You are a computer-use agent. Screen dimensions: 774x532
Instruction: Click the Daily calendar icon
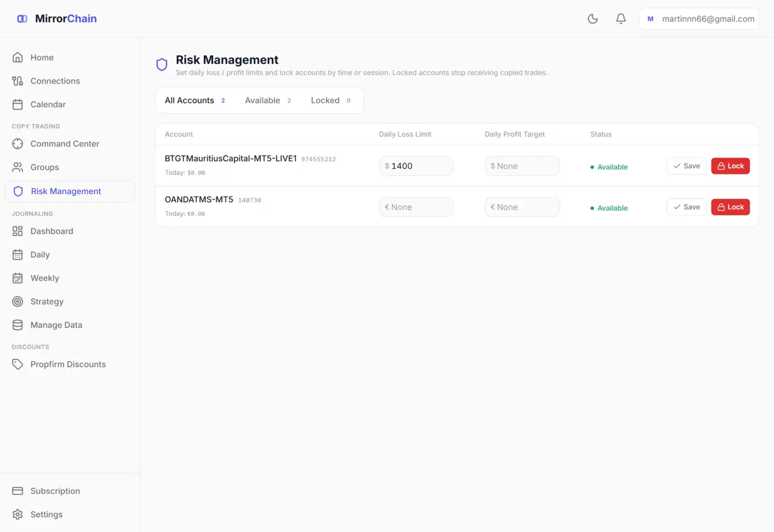18,255
